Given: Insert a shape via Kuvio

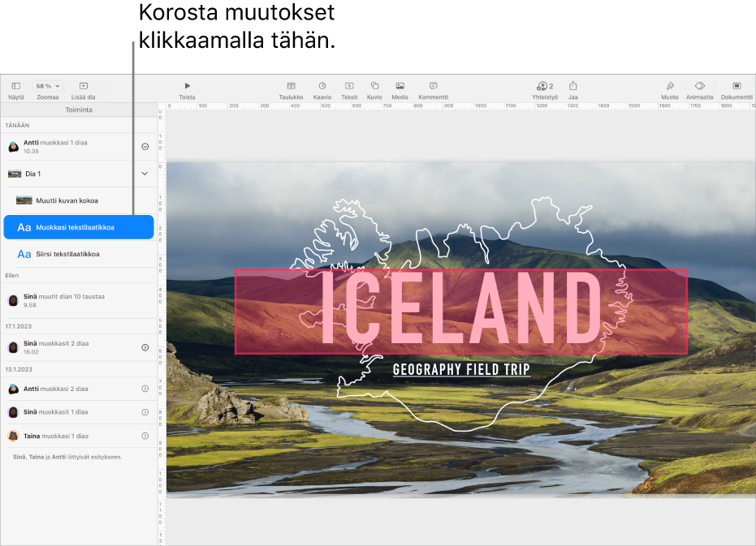Looking at the screenshot, I should (374, 90).
